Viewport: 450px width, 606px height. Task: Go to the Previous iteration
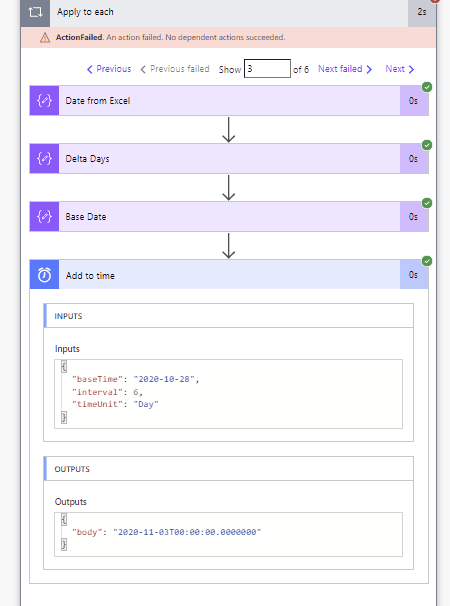coord(109,69)
